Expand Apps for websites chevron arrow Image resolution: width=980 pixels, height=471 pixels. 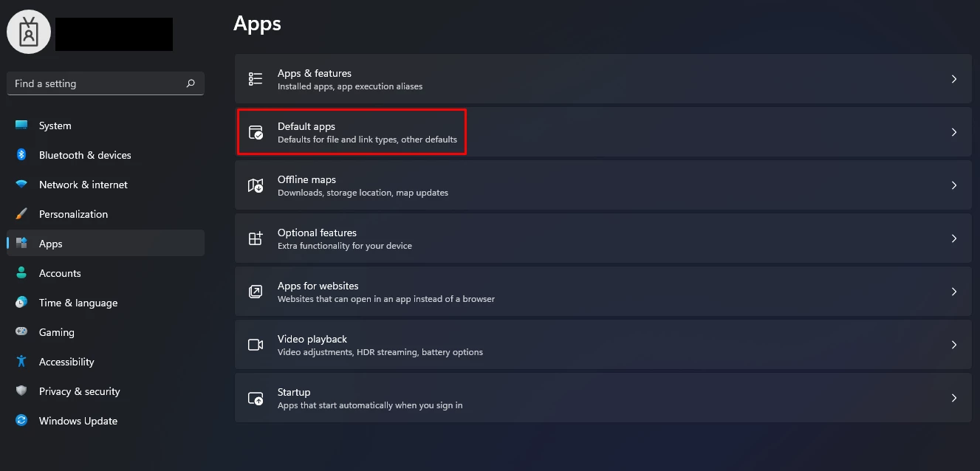pos(954,292)
